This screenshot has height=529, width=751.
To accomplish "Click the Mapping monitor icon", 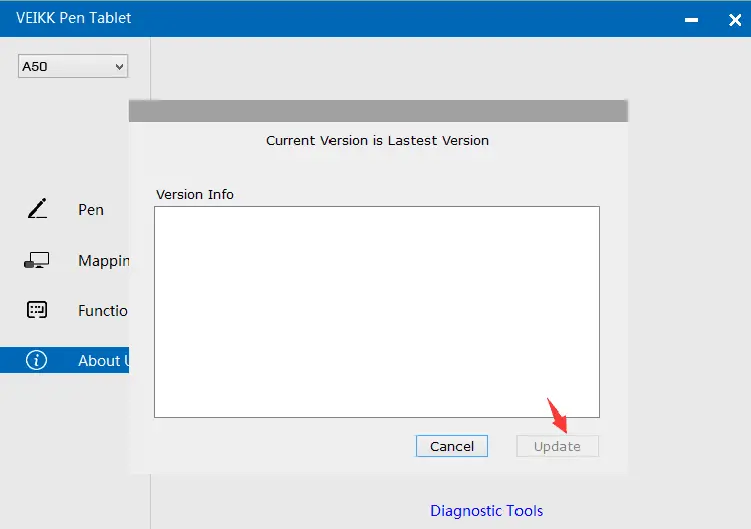I will 37,260.
